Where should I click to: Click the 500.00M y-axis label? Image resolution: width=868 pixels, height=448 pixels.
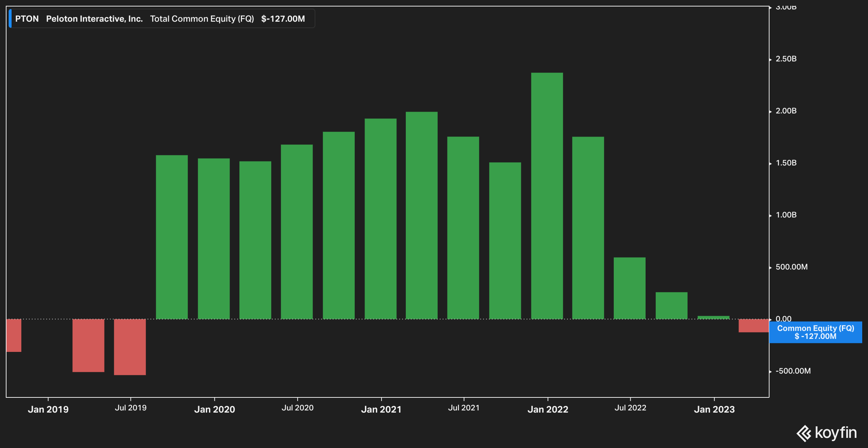[791, 267]
